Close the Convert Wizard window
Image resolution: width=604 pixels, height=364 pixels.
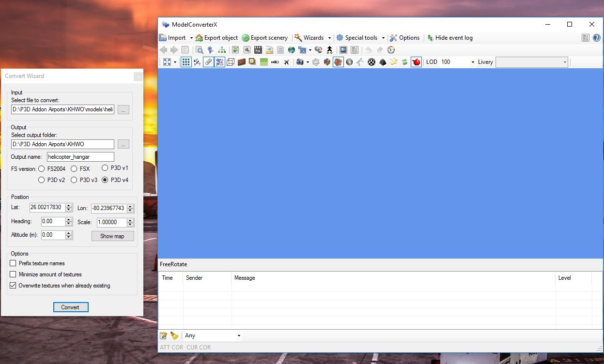pyautogui.click(x=138, y=76)
